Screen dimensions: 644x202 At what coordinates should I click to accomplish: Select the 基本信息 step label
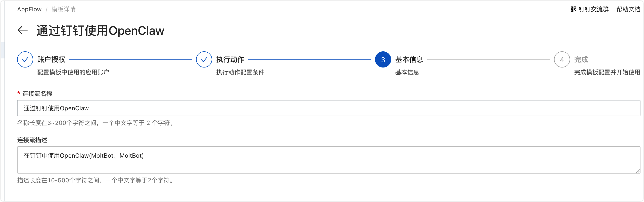click(x=409, y=59)
